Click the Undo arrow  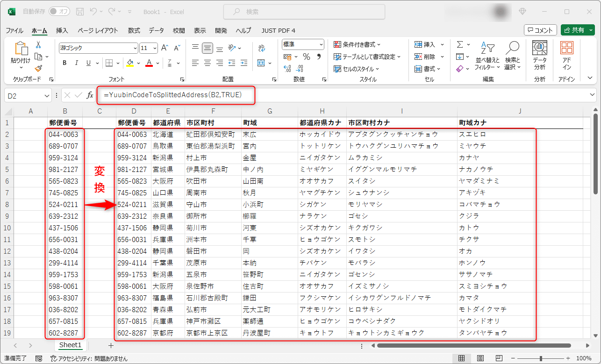point(94,12)
